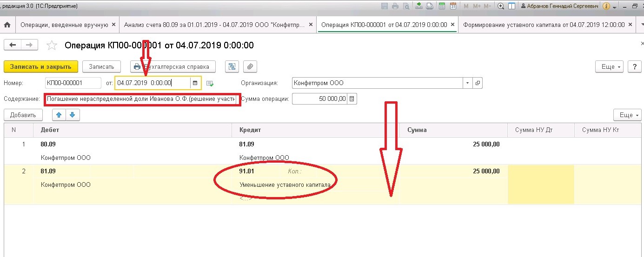
Task: Click the Организация field Конфетпром ООО
Action: click(x=378, y=83)
